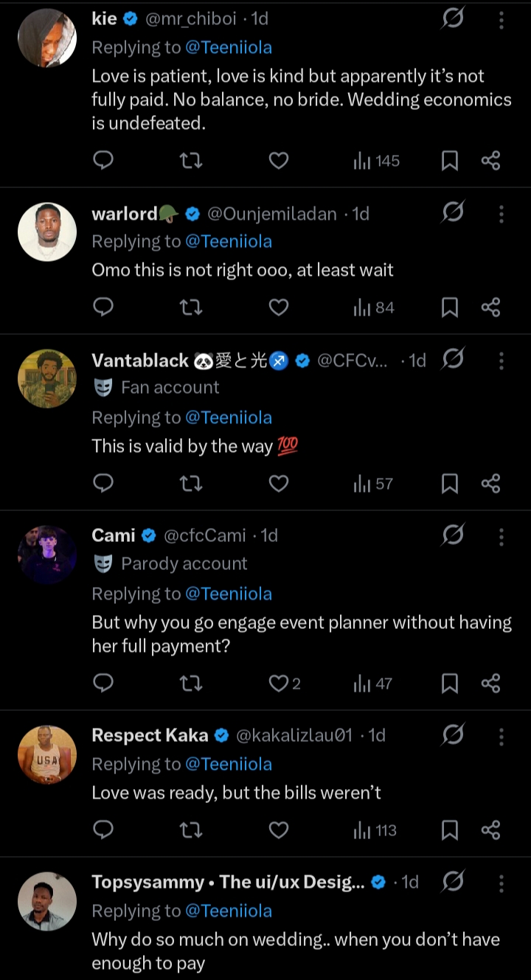Open kie's profile picture
531x980 pixels.
pos(47,38)
